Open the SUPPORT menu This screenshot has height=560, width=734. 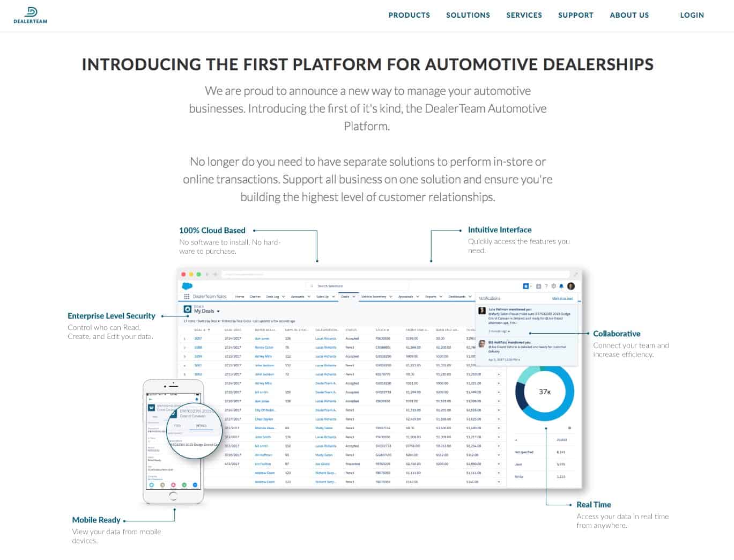[x=575, y=15]
